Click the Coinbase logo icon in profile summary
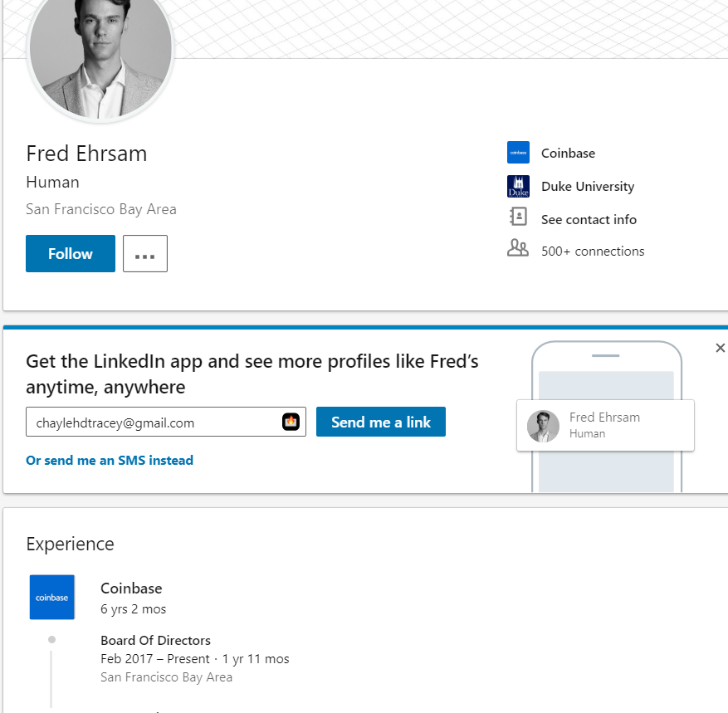The height and width of the screenshot is (713, 728). (518, 153)
